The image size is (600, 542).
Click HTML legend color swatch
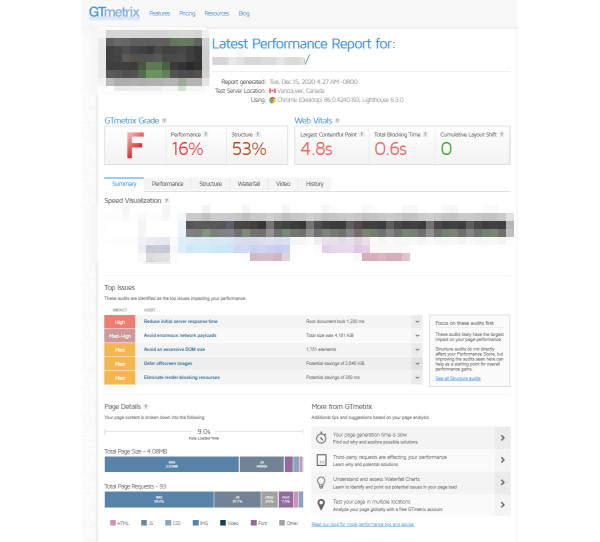pyautogui.click(x=113, y=523)
